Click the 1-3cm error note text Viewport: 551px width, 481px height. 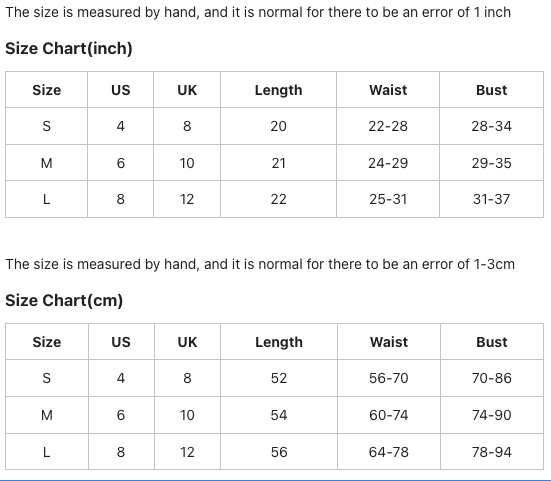coord(260,264)
